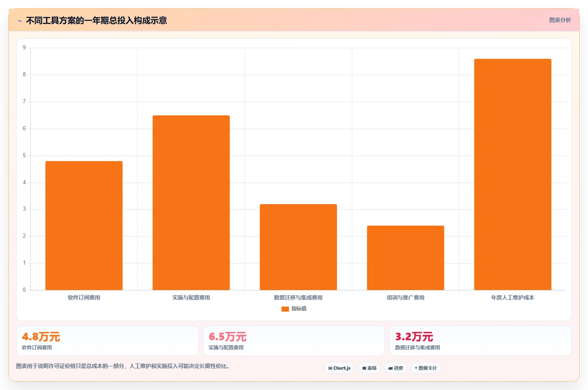Screen dimensions: 588x390
Task: Click the y-axis value 9
Action: click(24, 48)
